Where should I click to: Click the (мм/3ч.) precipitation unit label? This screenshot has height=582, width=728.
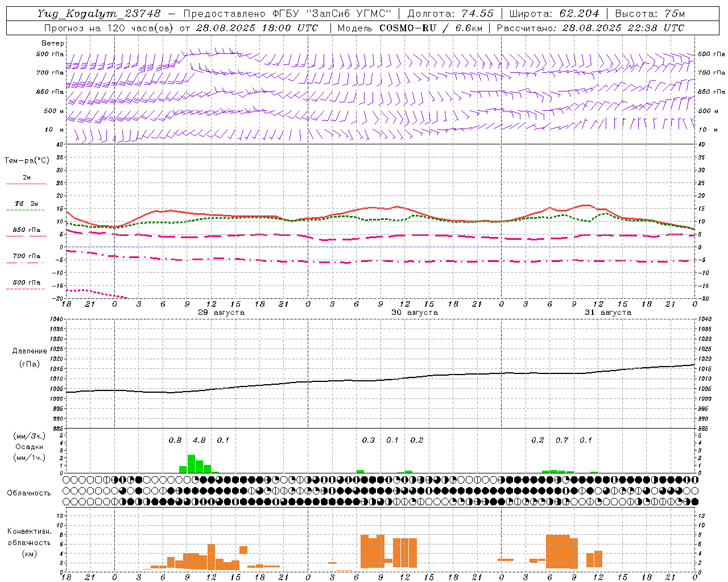(30, 436)
